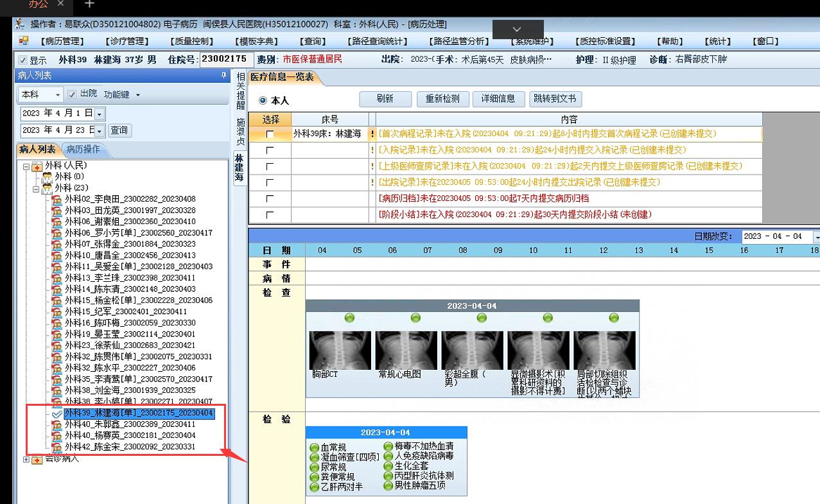Click patient icon for 外科02_李良田

57,199
